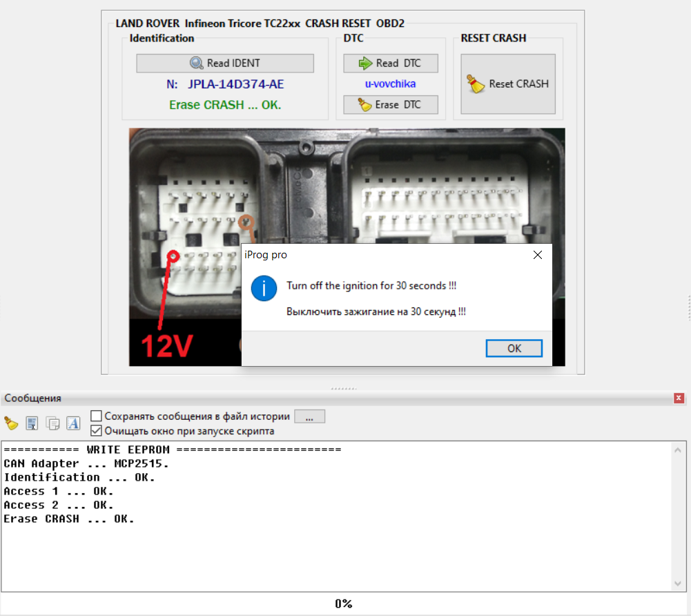The width and height of the screenshot is (691, 616).
Task: Click the WRITE EEPROM header log line
Action: [173, 450]
